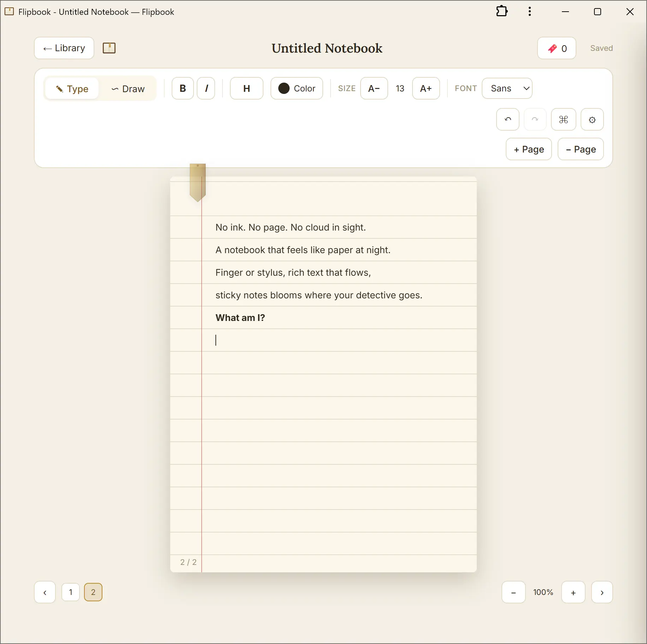Click the open-book icon next to Library
The width and height of the screenshot is (647, 644).
click(109, 48)
